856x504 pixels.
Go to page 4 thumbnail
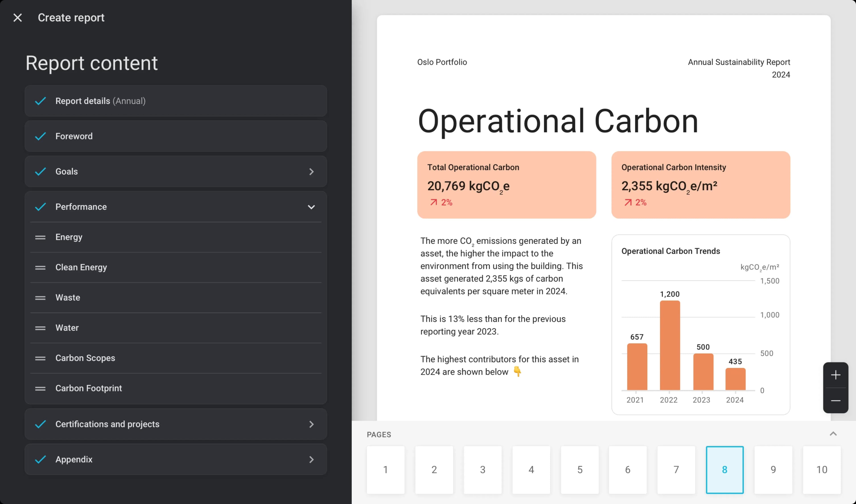531,470
